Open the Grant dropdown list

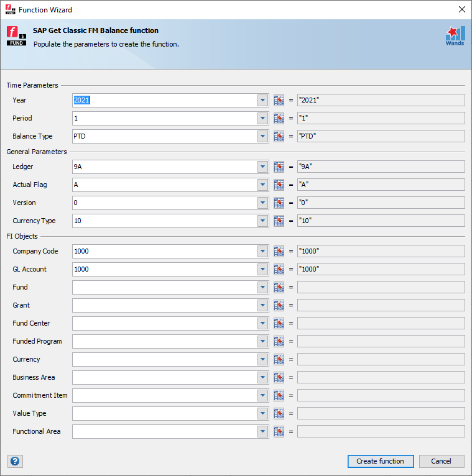point(262,305)
